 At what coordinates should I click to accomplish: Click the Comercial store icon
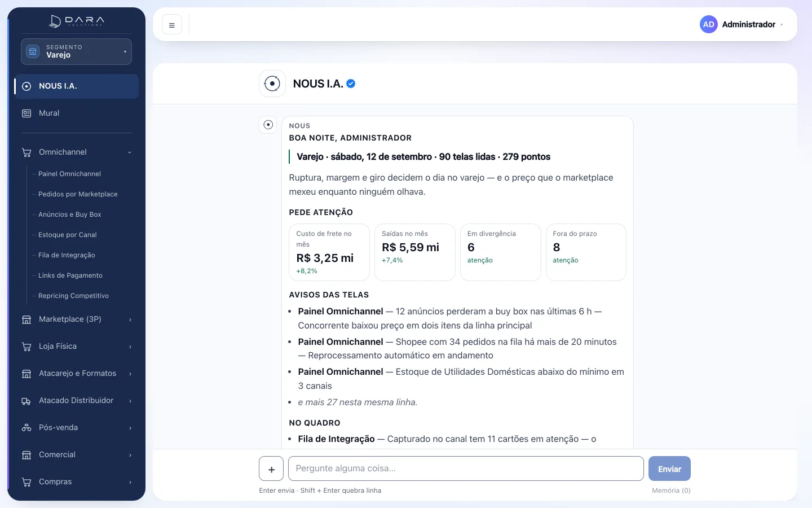(x=27, y=455)
